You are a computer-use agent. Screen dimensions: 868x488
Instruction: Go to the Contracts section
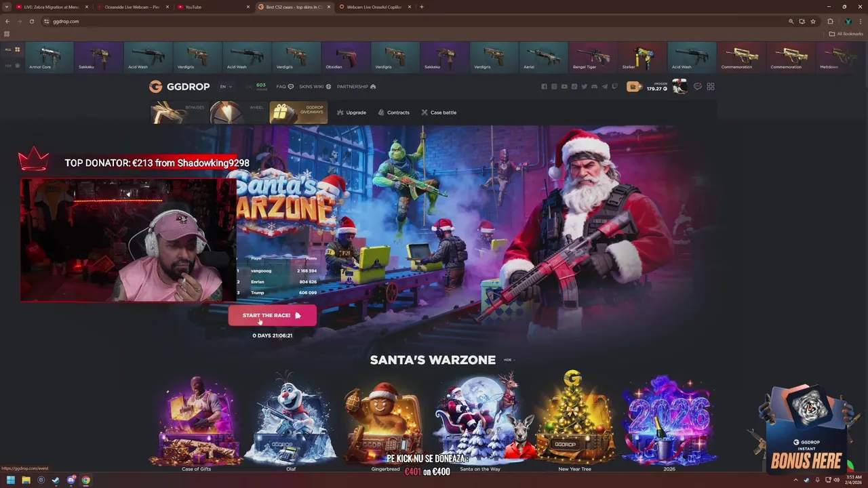393,113
